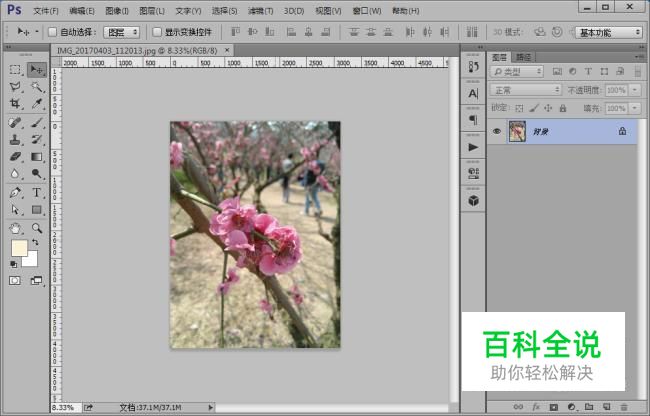650x416 pixels.
Task: Select the Dodge tool
Action: pos(37,174)
